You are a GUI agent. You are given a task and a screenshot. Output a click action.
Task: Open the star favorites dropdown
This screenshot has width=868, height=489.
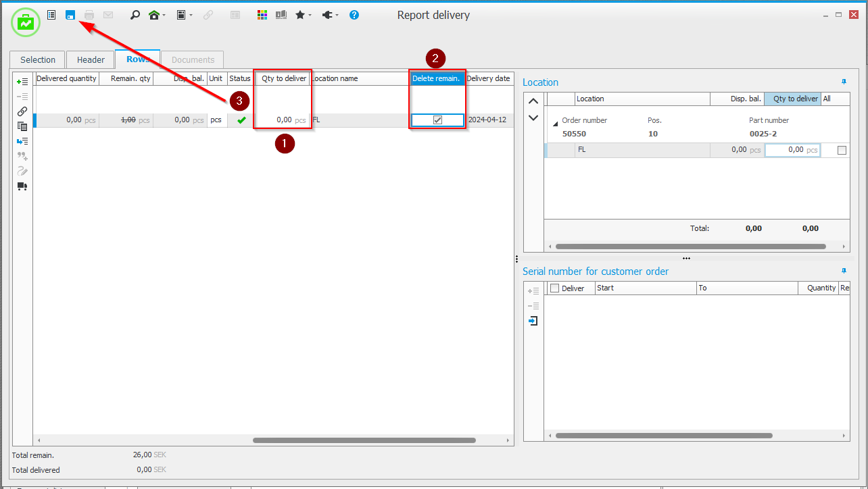click(x=310, y=16)
